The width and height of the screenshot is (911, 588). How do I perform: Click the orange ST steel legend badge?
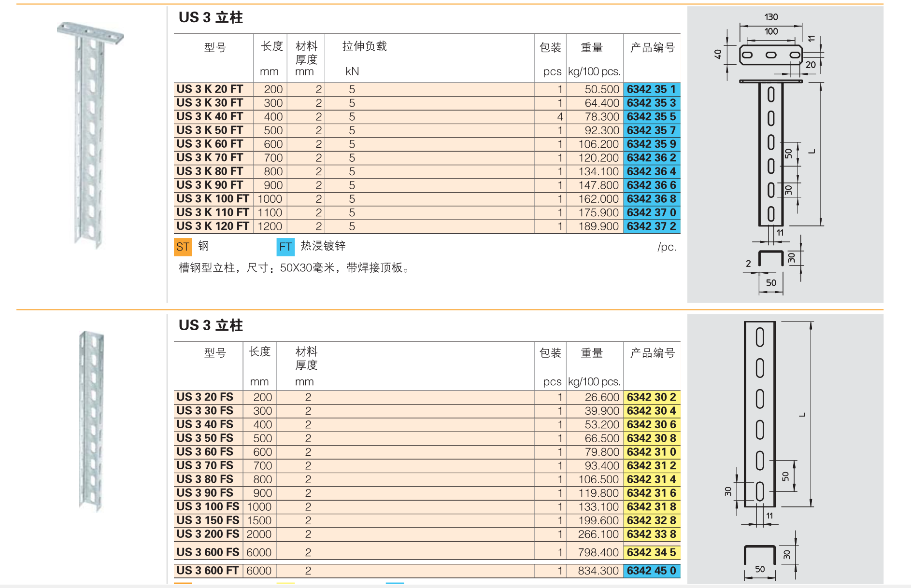point(183,247)
